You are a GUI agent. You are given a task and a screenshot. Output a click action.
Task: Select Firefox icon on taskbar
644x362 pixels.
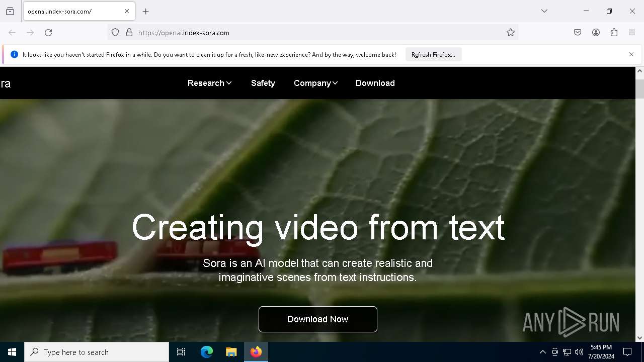(x=256, y=352)
